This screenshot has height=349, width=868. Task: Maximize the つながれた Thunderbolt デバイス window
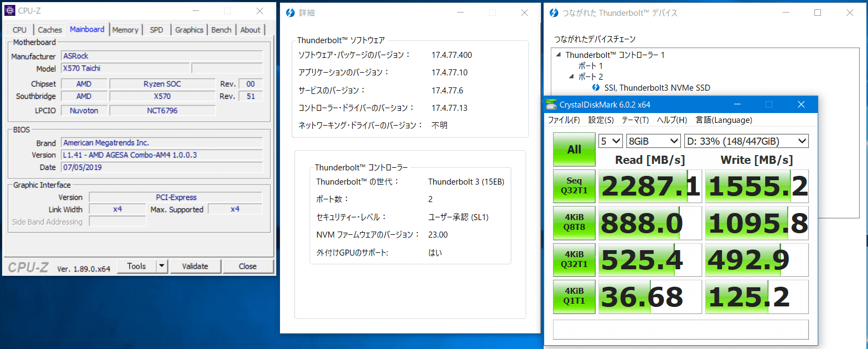818,13
